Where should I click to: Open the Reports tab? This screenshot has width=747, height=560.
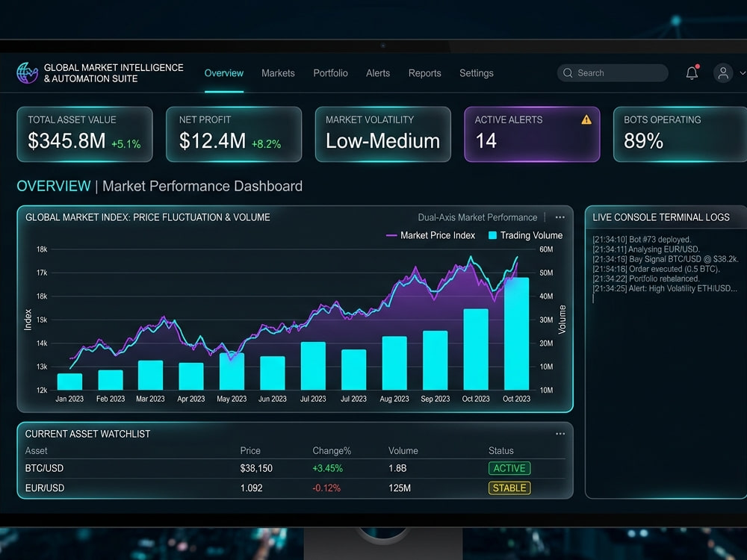click(424, 73)
